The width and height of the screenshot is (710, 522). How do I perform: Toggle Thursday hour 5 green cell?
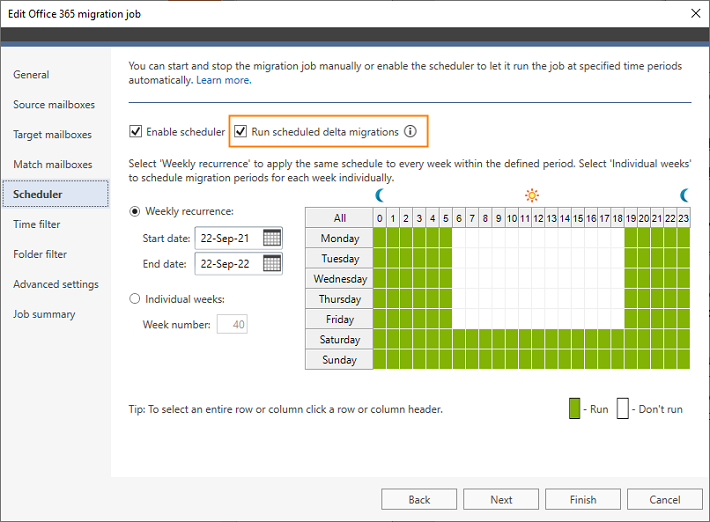click(x=446, y=299)
